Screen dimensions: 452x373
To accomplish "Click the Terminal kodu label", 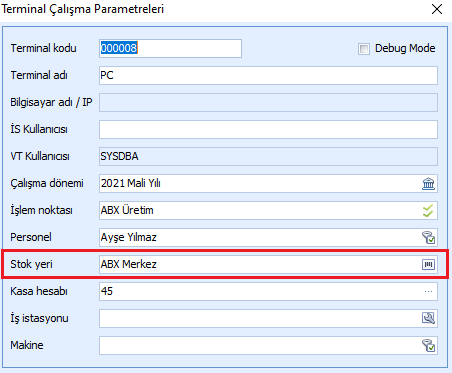I will (x=43, y=48).
